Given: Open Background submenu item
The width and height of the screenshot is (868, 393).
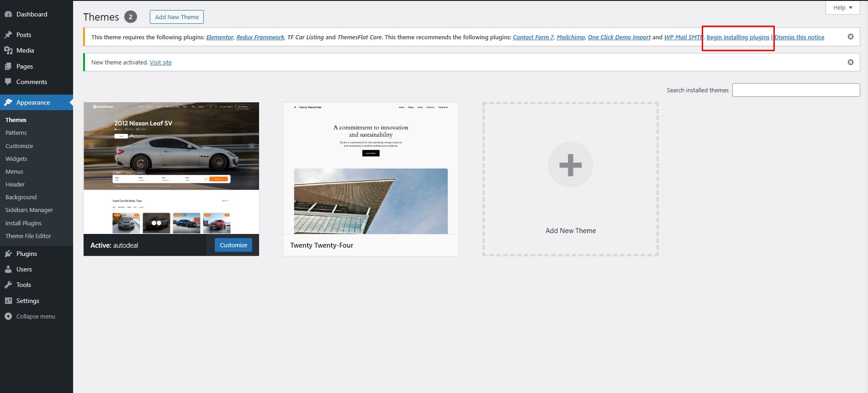Looking at the screenshot, I should [21, 197].
